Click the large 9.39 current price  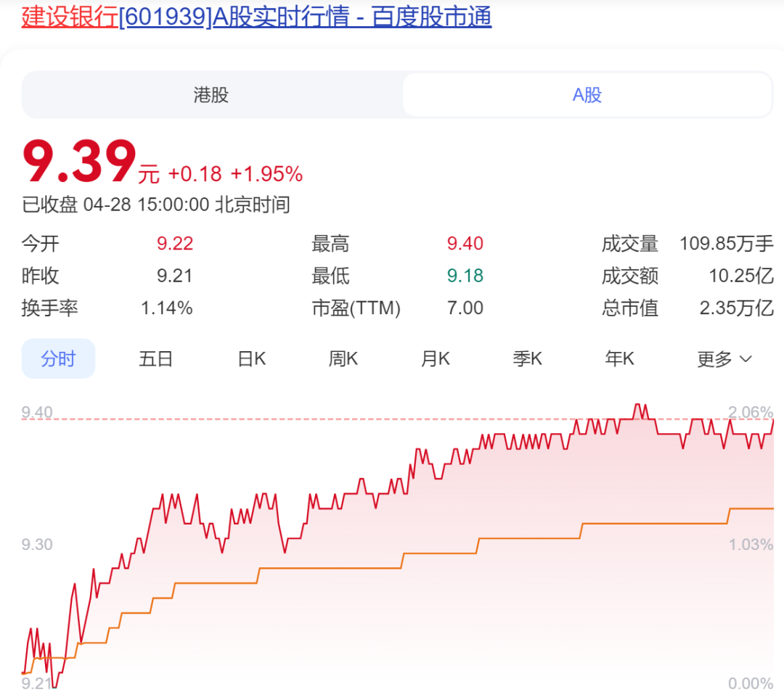coord(80,163)
